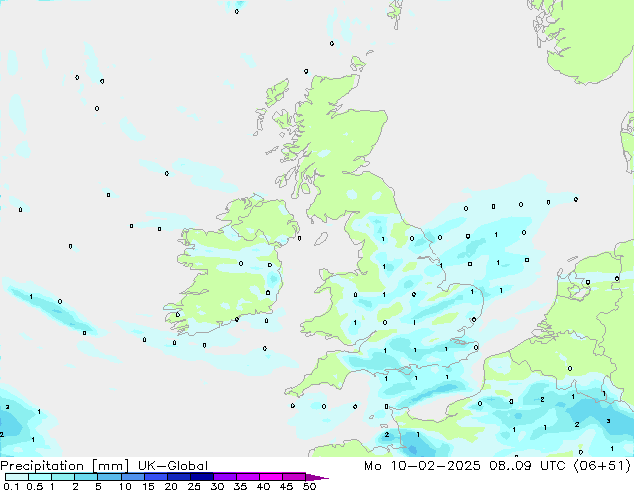Click the "0.5" legend value label
Viewport: 634px width, 490px height.
(34, 486)
